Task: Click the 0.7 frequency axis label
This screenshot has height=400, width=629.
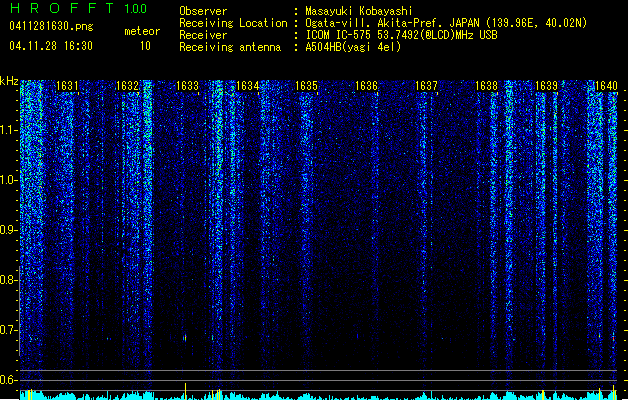Action: tap(9, 330)
